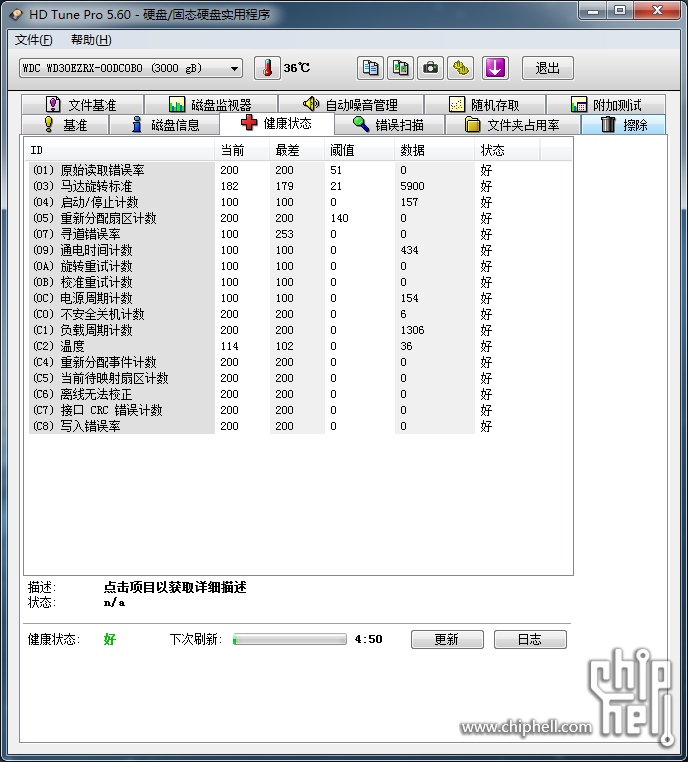Click the 日志 button
Viewport: 688px width, 762px height.
[530, 639]
